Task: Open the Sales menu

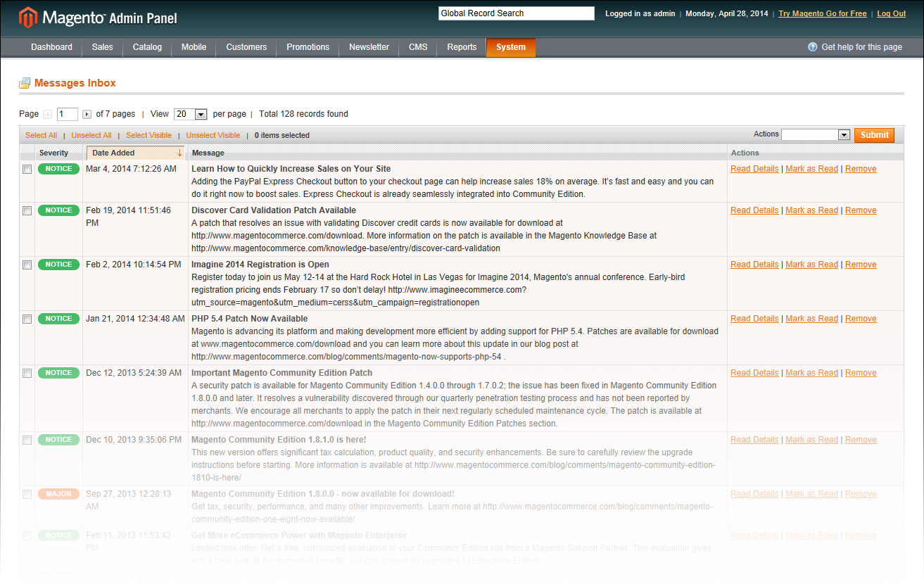Action: [102, 47]
